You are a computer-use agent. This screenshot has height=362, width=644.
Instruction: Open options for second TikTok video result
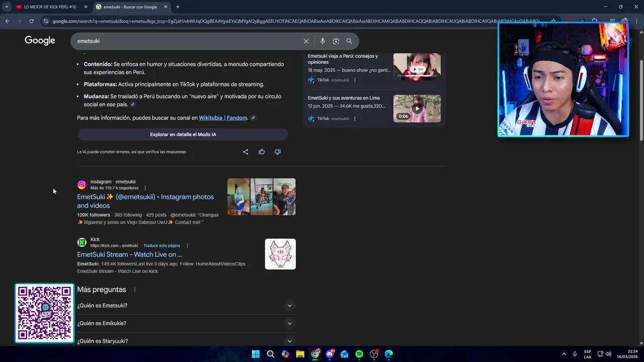355,119
